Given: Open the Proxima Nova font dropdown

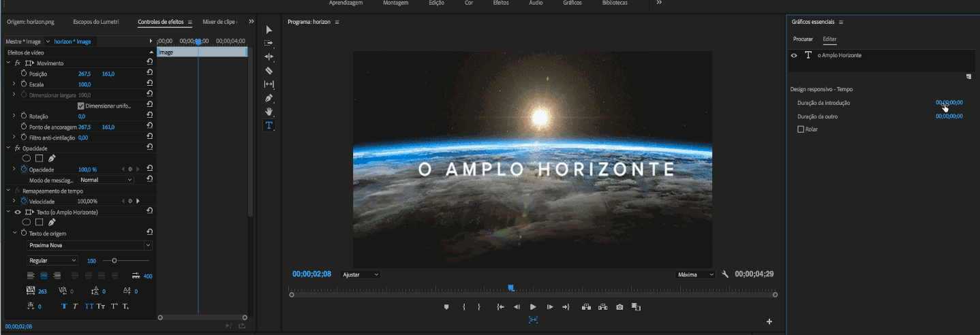Looking at the screenshot, I should [x=89, y=245].
